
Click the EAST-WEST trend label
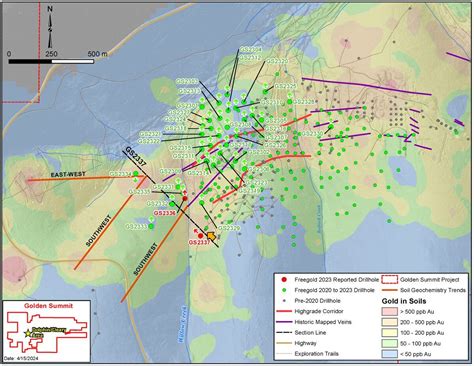(68, 175)
